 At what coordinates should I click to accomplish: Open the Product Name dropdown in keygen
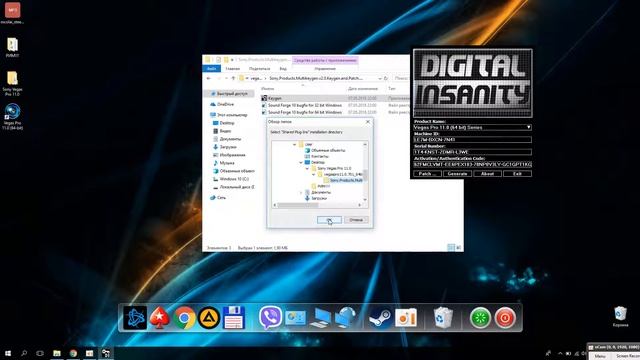pyautogui.click(x=529, y=127)
